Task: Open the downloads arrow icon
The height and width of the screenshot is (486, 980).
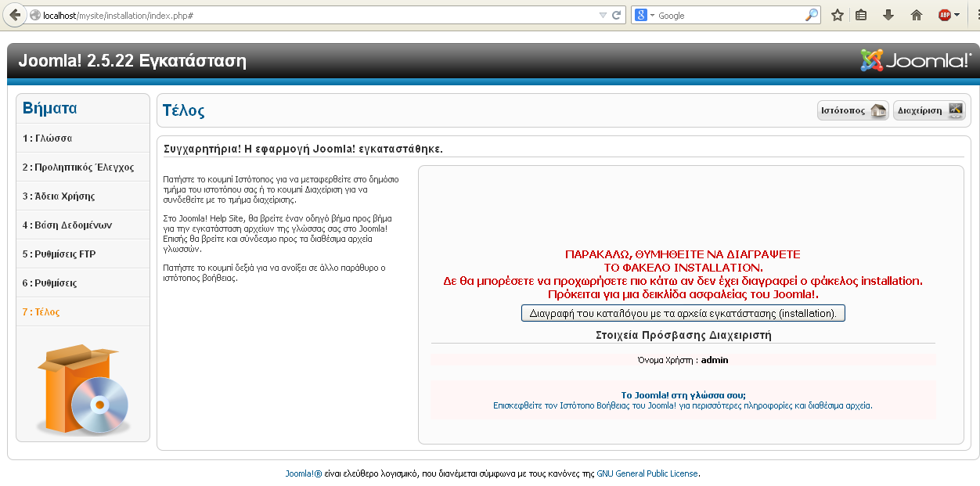Action: tap(888, 15)
